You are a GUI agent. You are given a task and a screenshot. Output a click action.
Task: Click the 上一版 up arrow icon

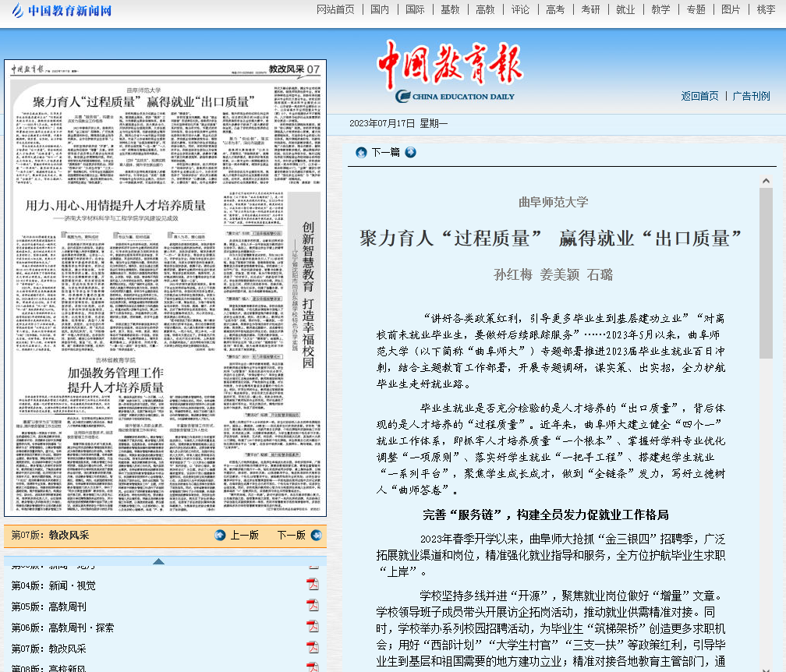coord(220,536)
